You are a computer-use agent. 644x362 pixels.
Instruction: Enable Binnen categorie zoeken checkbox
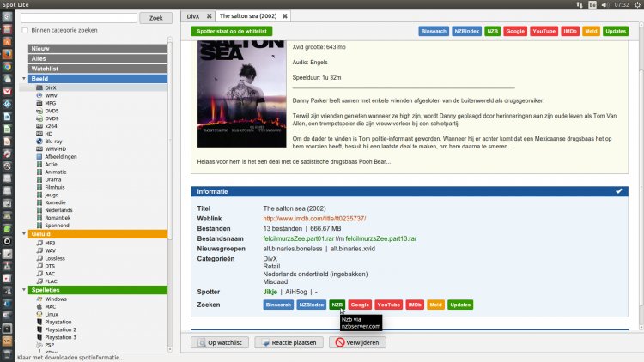(x=25, y=30)
